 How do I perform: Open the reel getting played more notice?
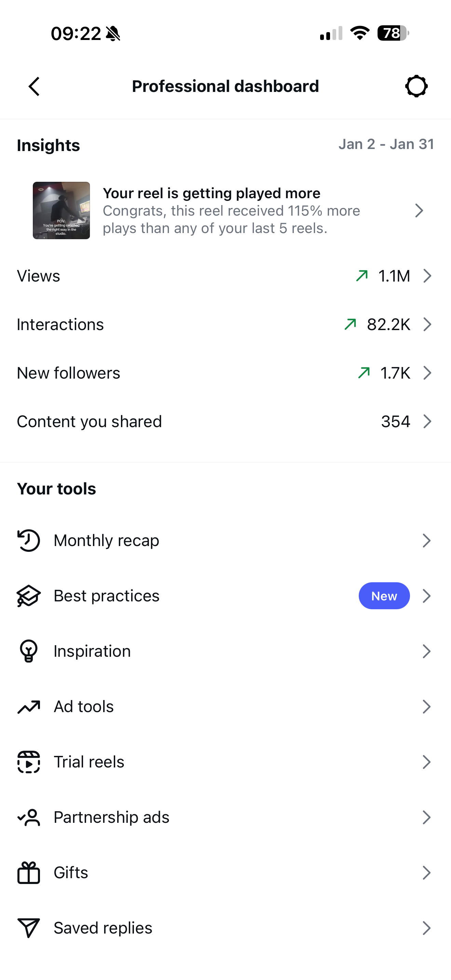click(x=231, y=210)
